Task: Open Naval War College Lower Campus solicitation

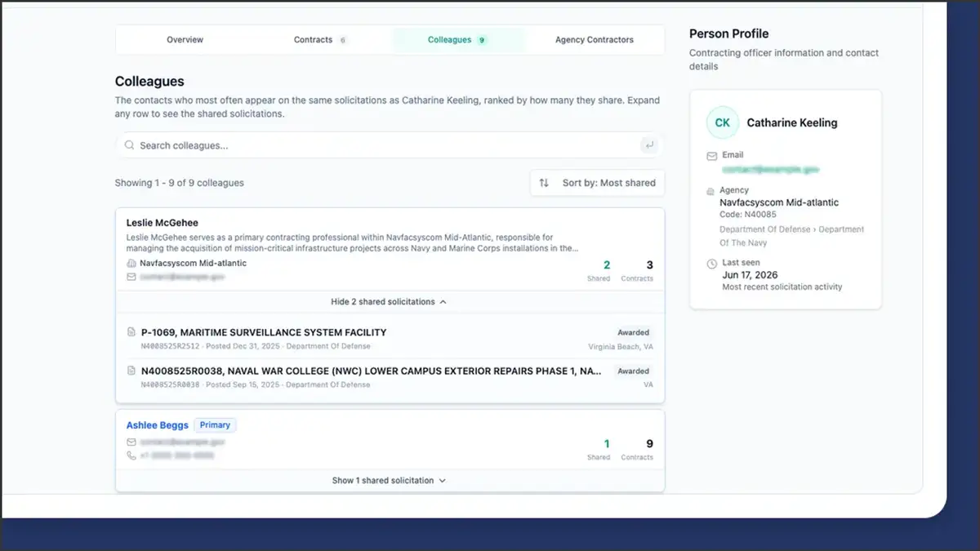Action: click(x=372, y=371)
